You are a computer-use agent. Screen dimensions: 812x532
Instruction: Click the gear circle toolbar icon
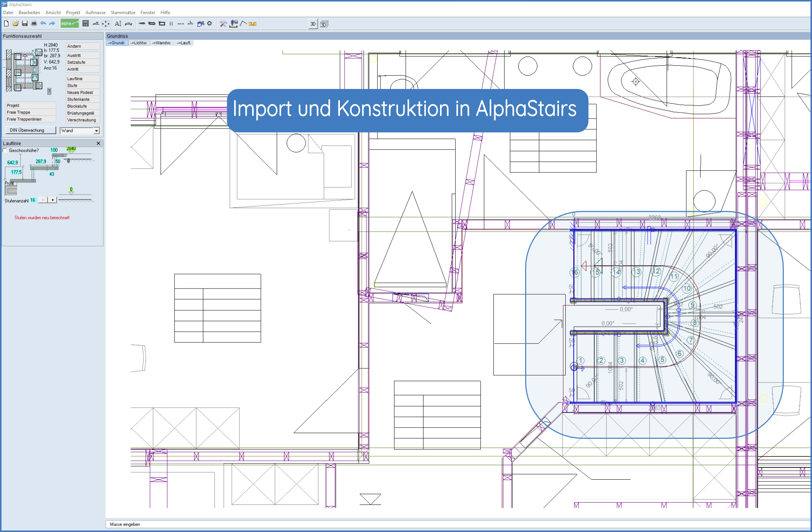(x=210, y=24)
